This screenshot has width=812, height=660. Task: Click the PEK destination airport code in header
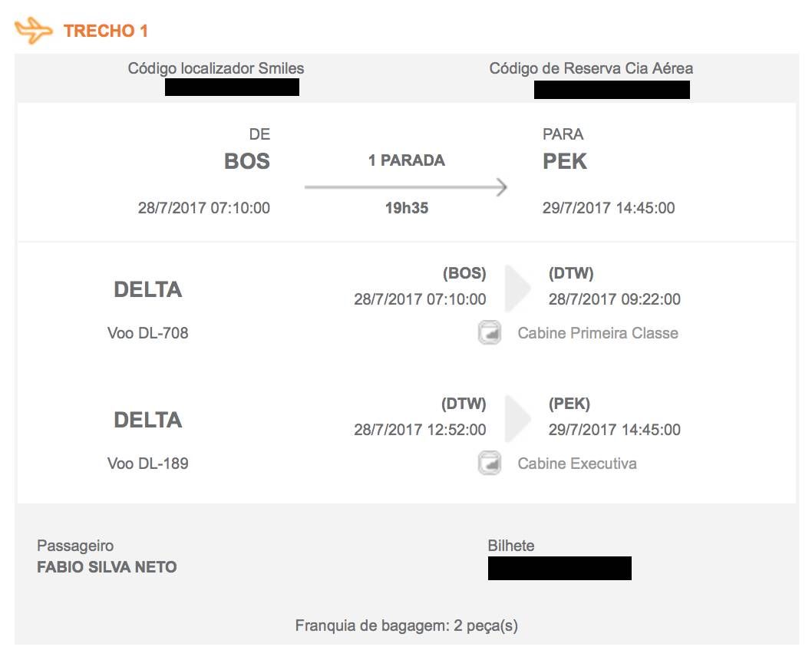tap(564, 161)
